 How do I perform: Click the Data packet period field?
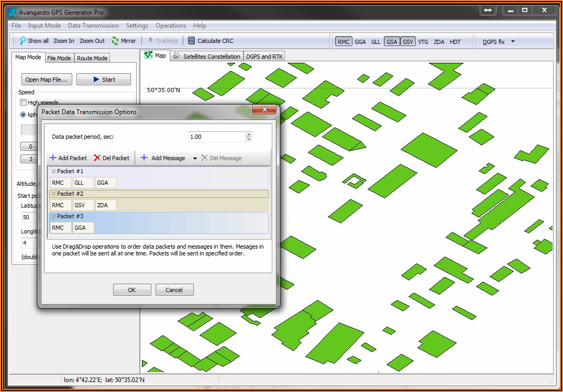coord(216,137)
